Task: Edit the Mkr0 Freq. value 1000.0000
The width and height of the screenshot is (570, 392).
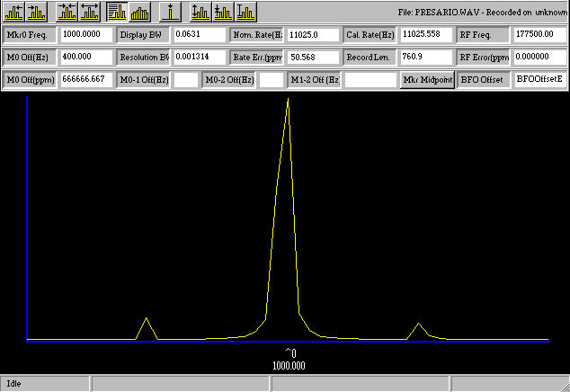Action: 86,34
